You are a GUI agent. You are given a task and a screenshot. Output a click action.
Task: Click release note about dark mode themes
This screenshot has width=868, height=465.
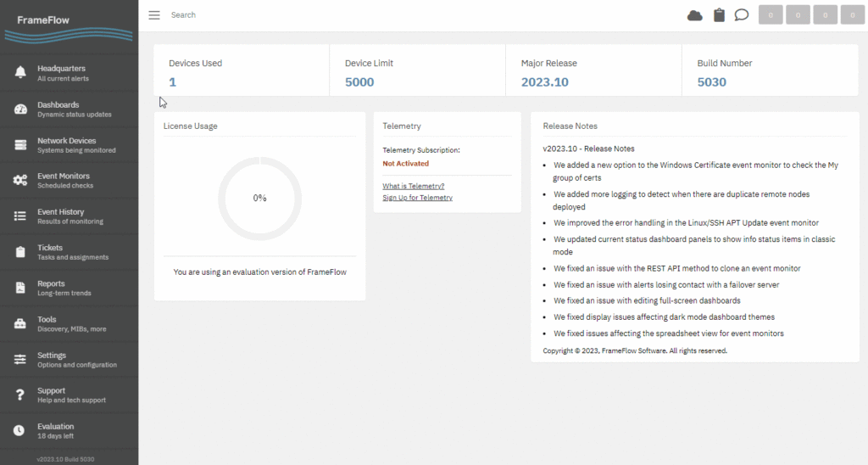coord(665,317)
